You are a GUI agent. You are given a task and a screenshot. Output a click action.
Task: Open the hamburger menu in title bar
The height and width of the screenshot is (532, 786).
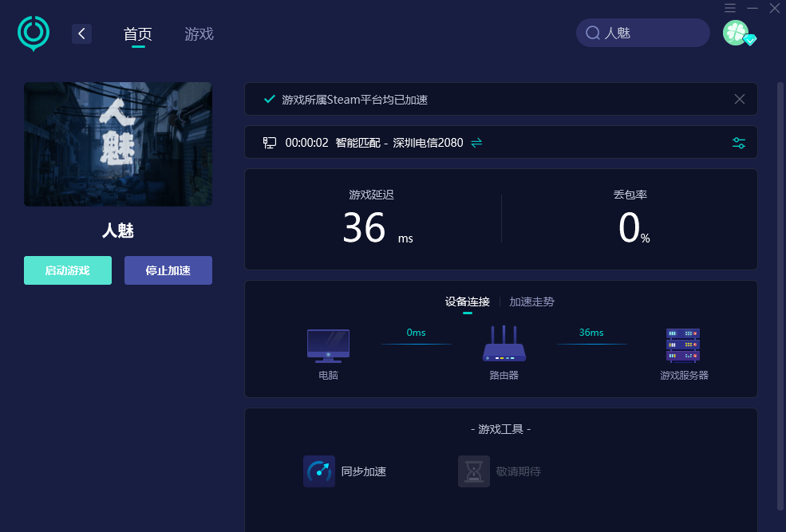(730, 8)
